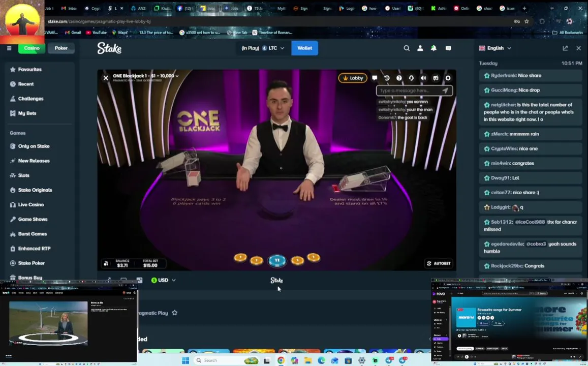Open the game help question icon
Screen dimensions: 588x366
click(399, 78)
